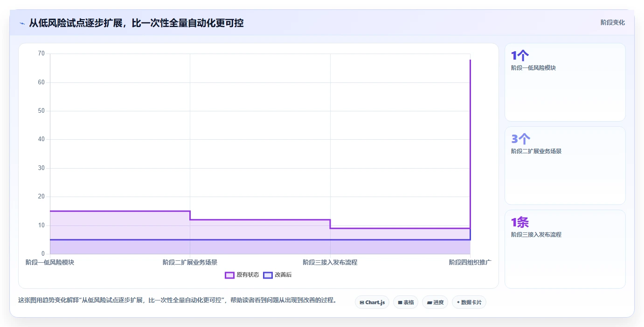The image size is (644, 327).
Task: Click the y-axis value 10
Action: click(42, 225)
